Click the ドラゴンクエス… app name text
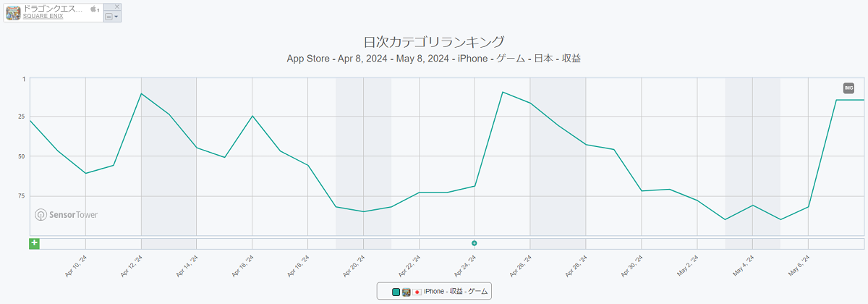 [x=53, y=8]
